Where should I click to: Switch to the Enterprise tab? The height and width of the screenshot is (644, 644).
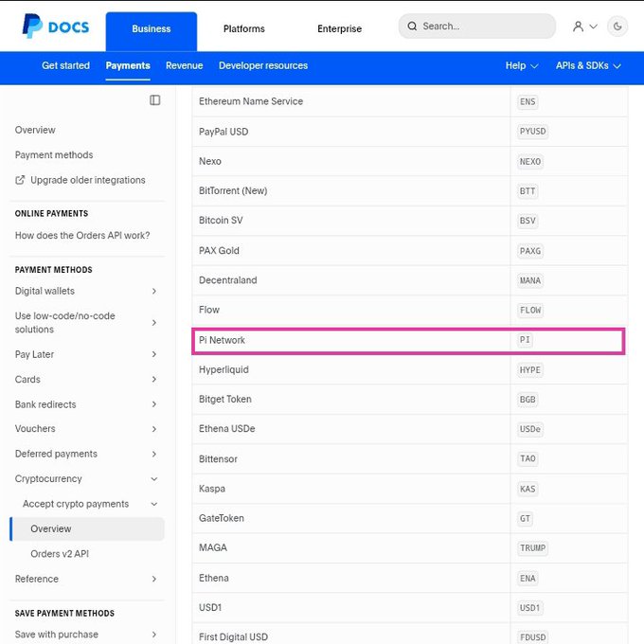339,28
